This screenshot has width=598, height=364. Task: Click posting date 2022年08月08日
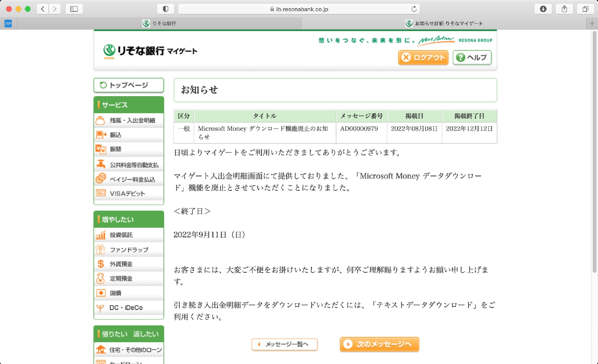point(414,129)
